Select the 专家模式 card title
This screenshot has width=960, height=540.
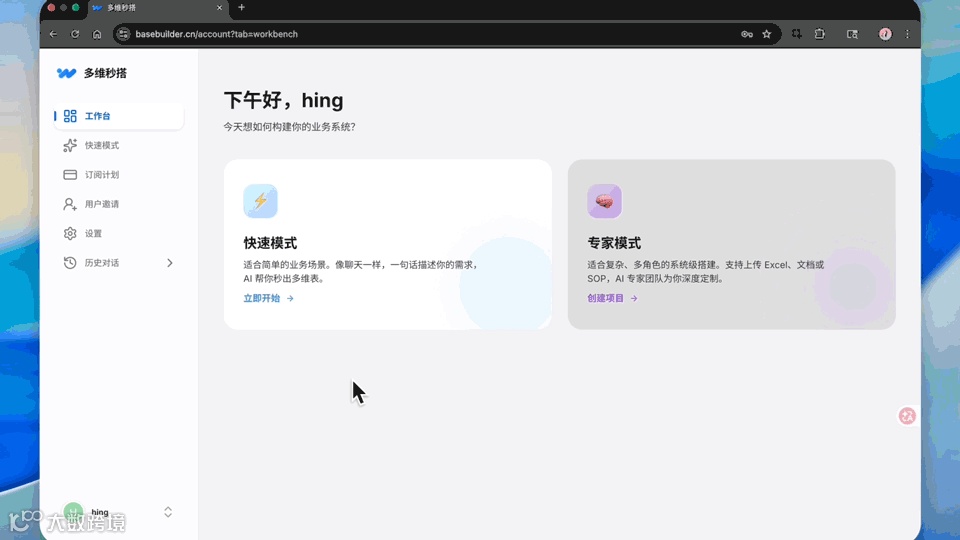pos(614,243)
